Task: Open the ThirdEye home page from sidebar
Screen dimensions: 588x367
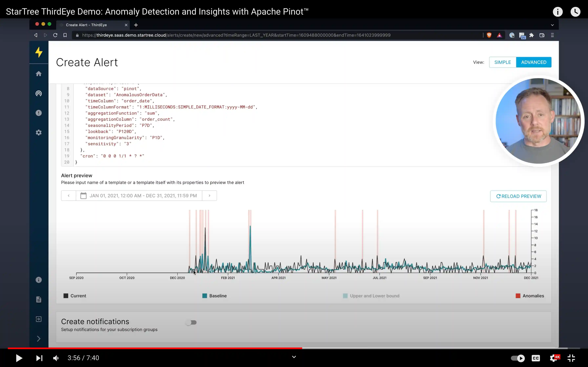Action: click(39, 74)
